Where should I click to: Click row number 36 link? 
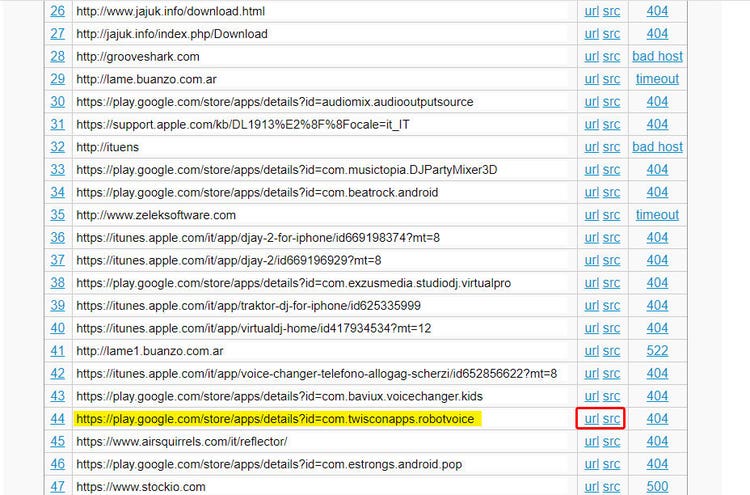coord(57,238)
